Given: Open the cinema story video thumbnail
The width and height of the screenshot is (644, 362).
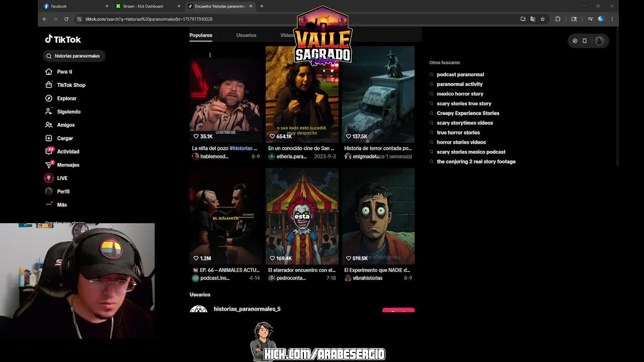Looking at the screenshot, I should pyautogui.click(x=302, y=95).
